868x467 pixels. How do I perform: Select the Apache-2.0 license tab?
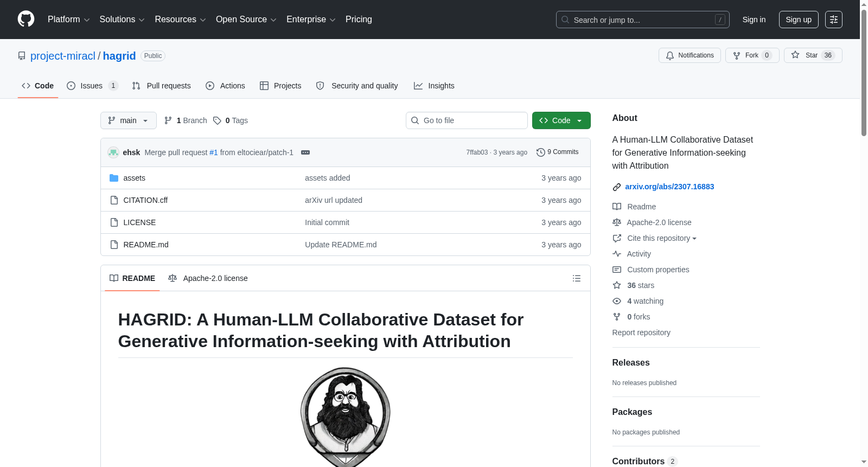(x=208, y=278)
